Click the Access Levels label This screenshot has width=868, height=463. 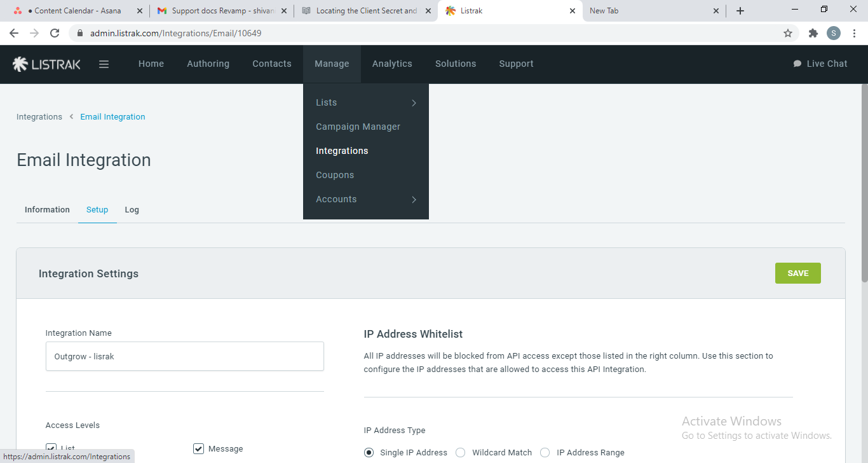click(72, 425)
